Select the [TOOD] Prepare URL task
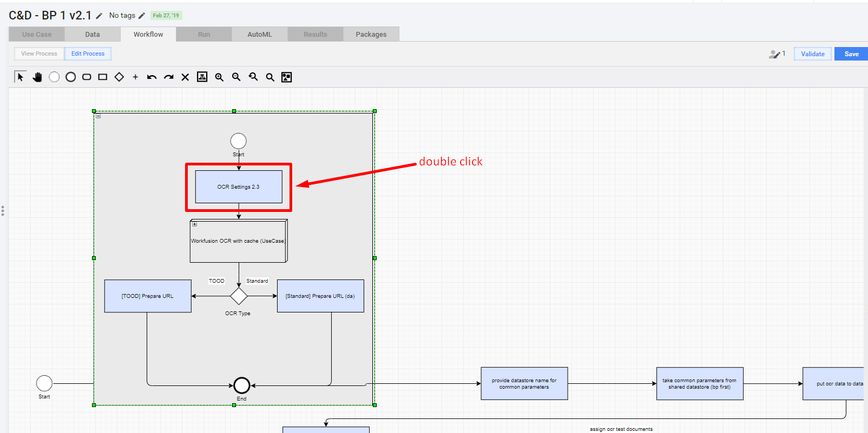 (148, 296)
